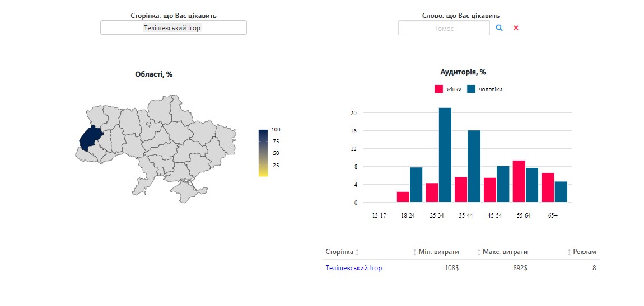Click the Томос word input field
Viewport: 644px width, 306px height.
444,28
